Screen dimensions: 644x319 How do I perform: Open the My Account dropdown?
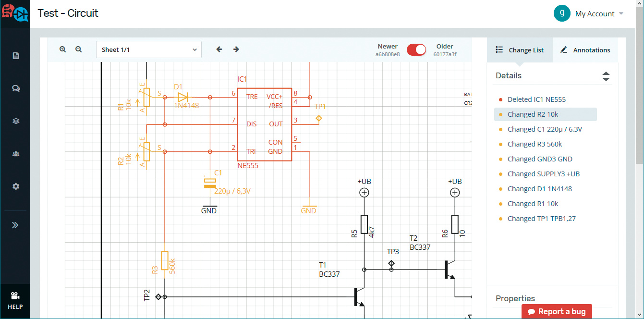click(599, 14)
